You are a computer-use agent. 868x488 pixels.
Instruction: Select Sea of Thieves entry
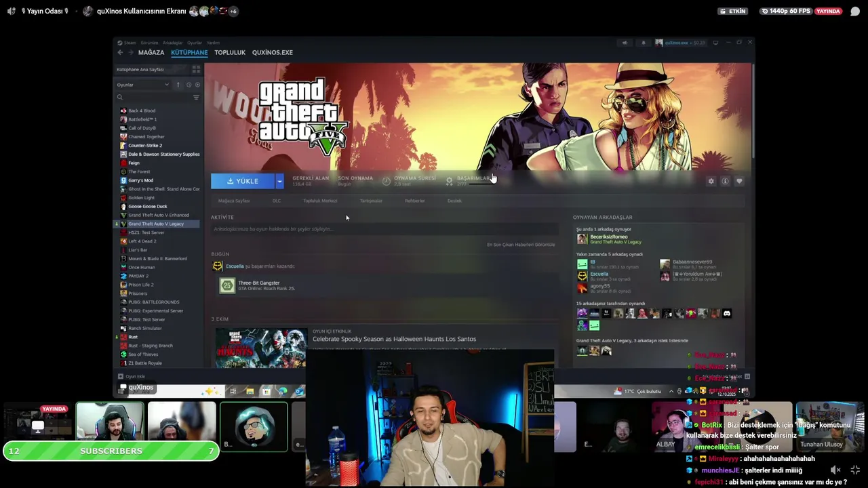click(143, 354)
